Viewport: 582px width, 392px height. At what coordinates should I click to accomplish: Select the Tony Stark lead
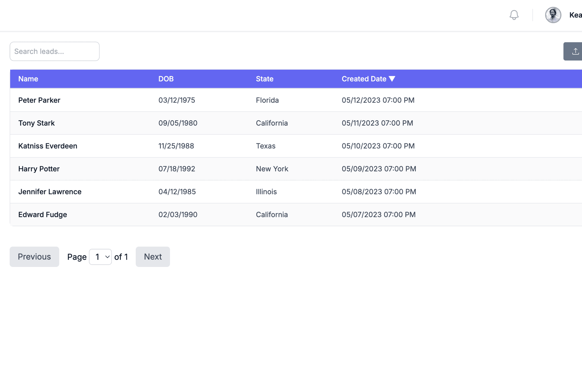click(36, 123)
